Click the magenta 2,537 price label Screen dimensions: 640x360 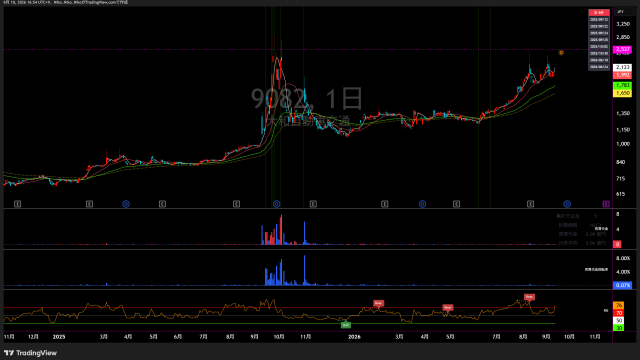[x=623, y=49]
